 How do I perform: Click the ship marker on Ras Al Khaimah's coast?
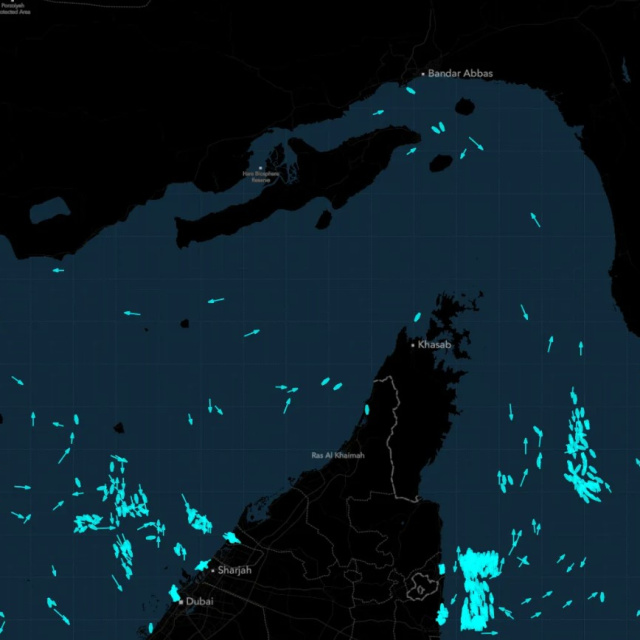click(x=369, y=409)
